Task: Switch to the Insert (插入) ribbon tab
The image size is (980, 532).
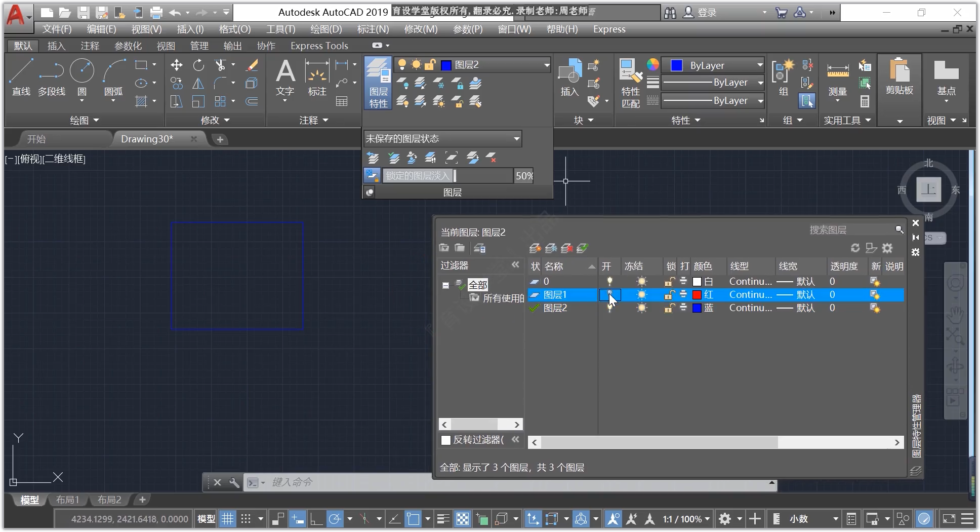Action: [x=56, y=46]
